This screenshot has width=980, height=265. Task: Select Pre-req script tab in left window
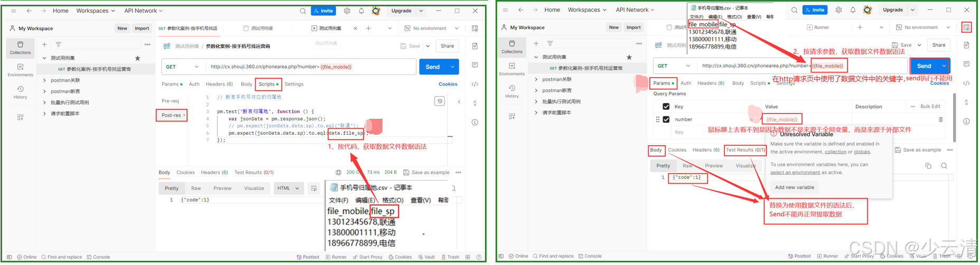(x=170, y=101)
